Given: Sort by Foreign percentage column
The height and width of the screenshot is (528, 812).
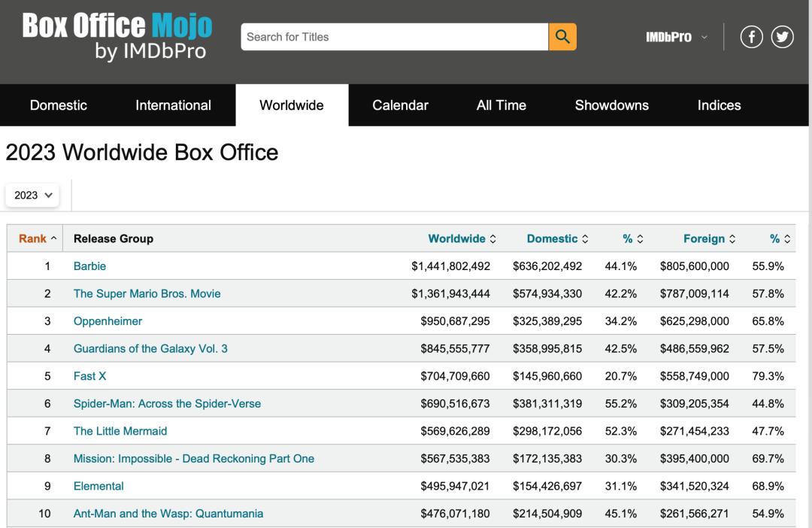Looking at the screenshot, I should point(780,238).
